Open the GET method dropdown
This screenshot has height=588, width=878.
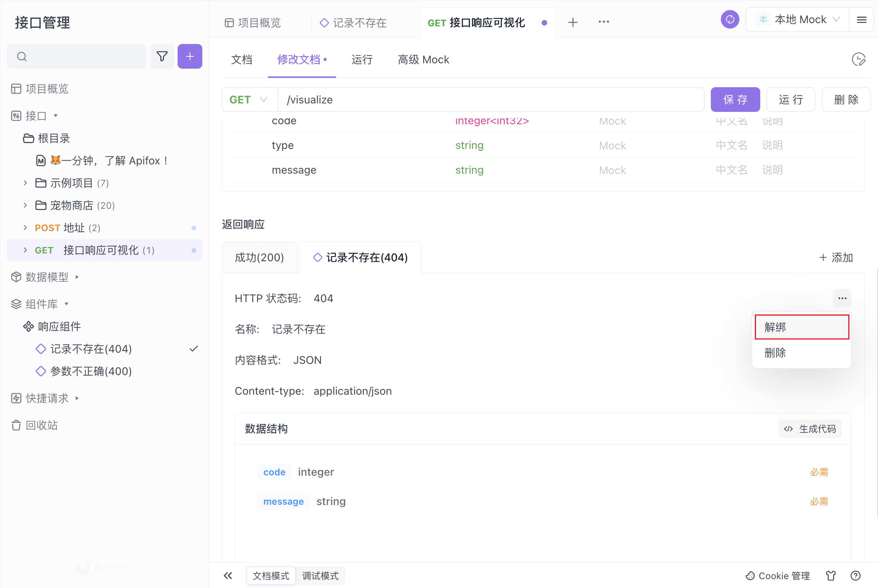pos(249,100)
